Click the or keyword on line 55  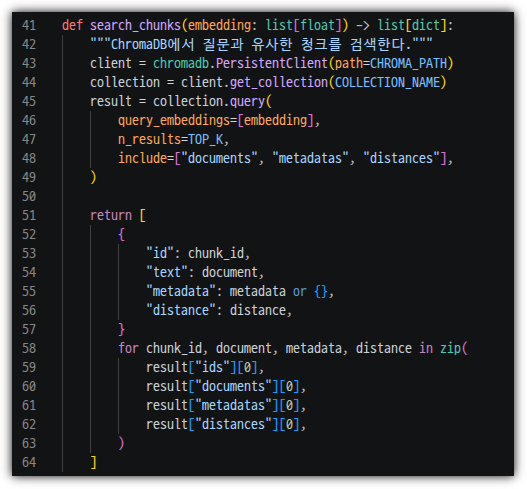tap(299, 291)
